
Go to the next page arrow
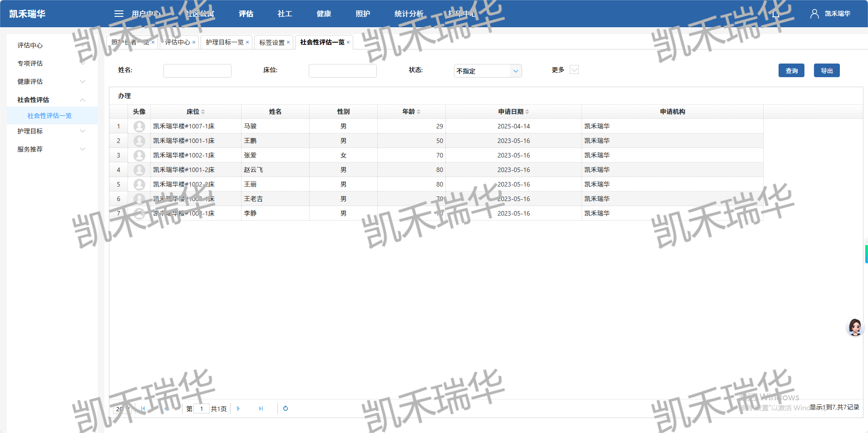[238, 408]
